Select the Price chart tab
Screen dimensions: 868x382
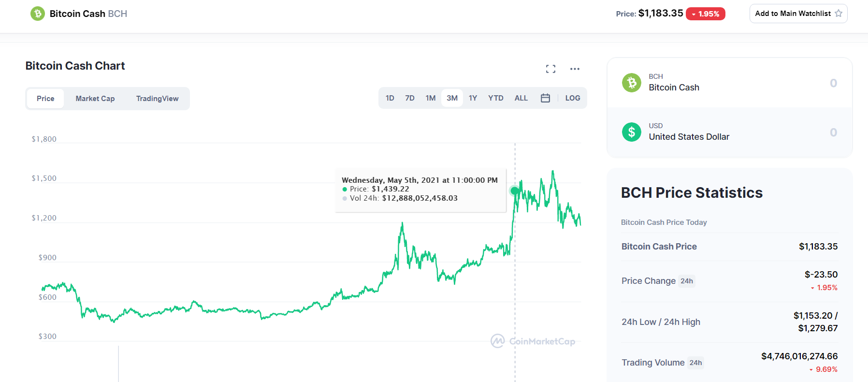45,99
